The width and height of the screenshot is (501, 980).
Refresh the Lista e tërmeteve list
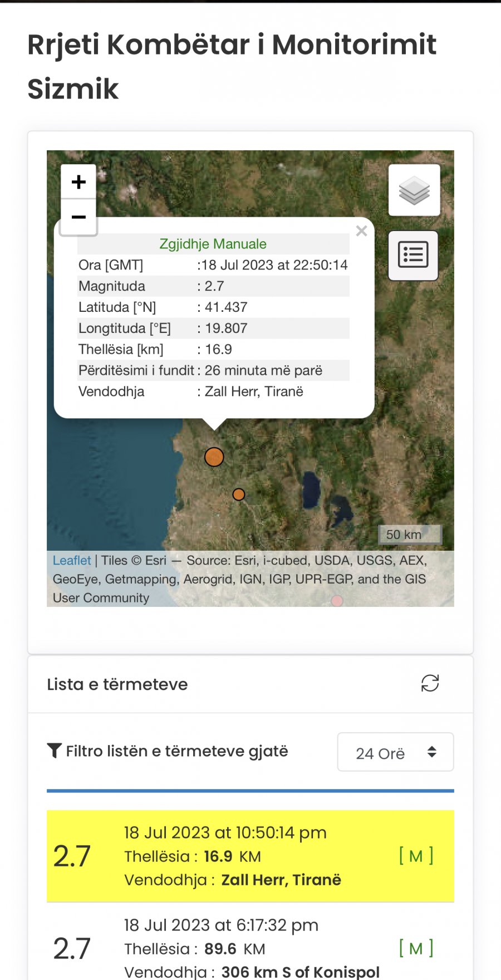(x=430, y=683)
